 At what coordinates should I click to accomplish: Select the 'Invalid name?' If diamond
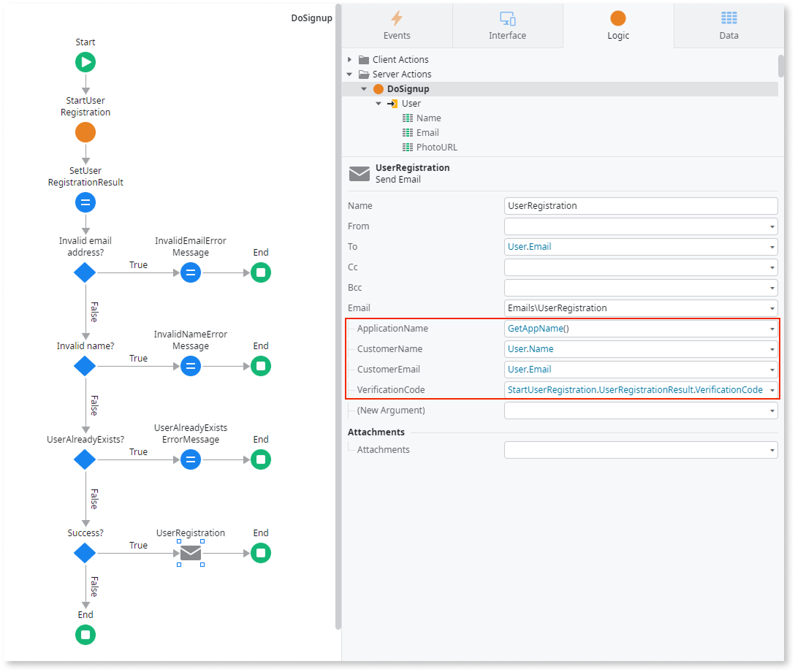click(x=85, y=366)
